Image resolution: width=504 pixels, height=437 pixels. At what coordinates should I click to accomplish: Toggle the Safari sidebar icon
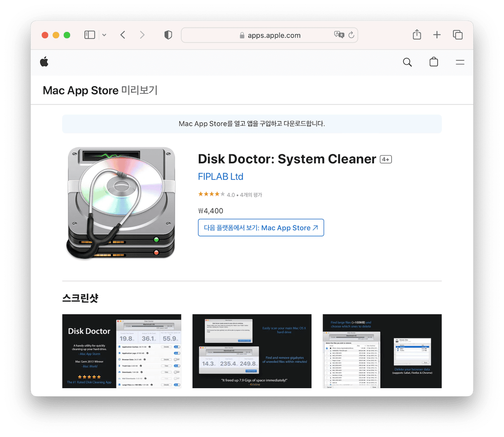click(x=90, y=35)
